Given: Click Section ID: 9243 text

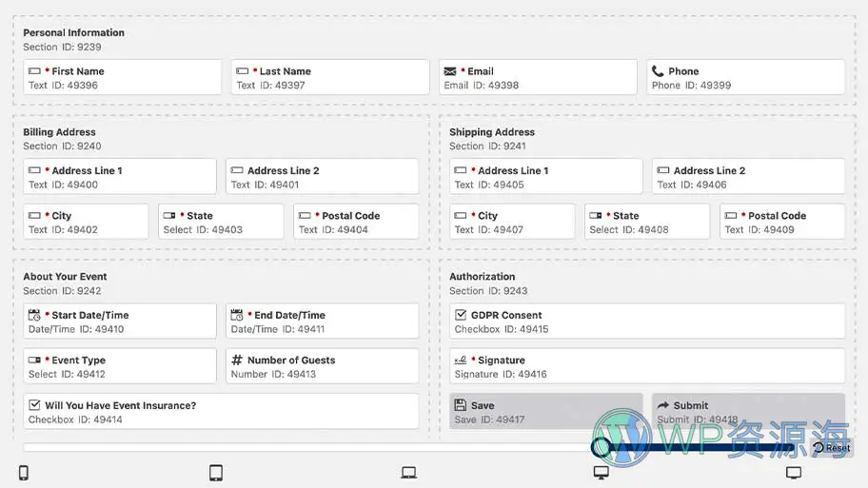Looking at the screenshot, I should pos(488,291).
